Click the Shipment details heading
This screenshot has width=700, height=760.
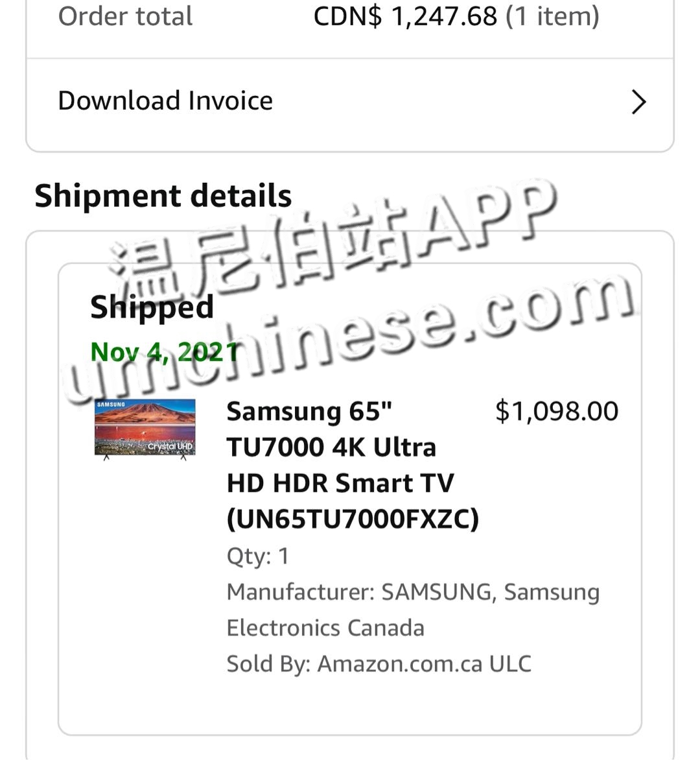point(163,196)
